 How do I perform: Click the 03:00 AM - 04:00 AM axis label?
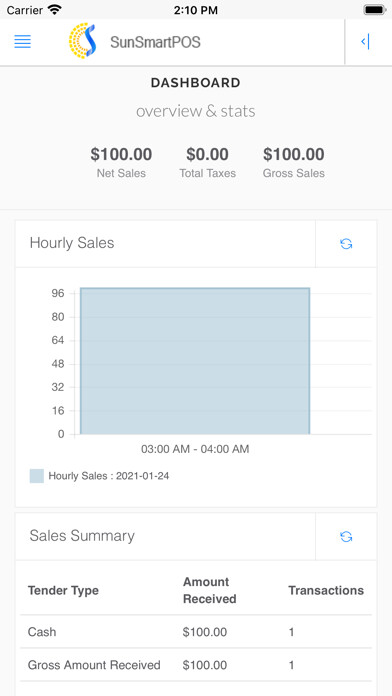coord(195,449)
